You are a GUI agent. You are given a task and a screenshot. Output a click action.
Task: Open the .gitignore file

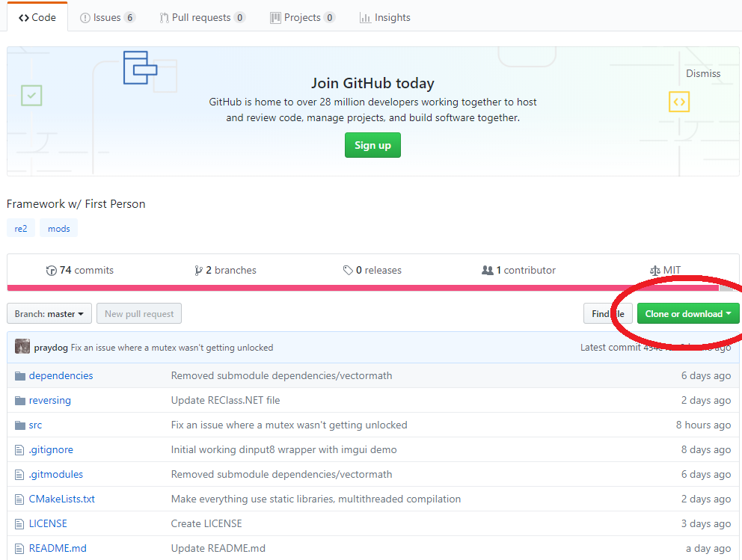(x=51, y=449)
